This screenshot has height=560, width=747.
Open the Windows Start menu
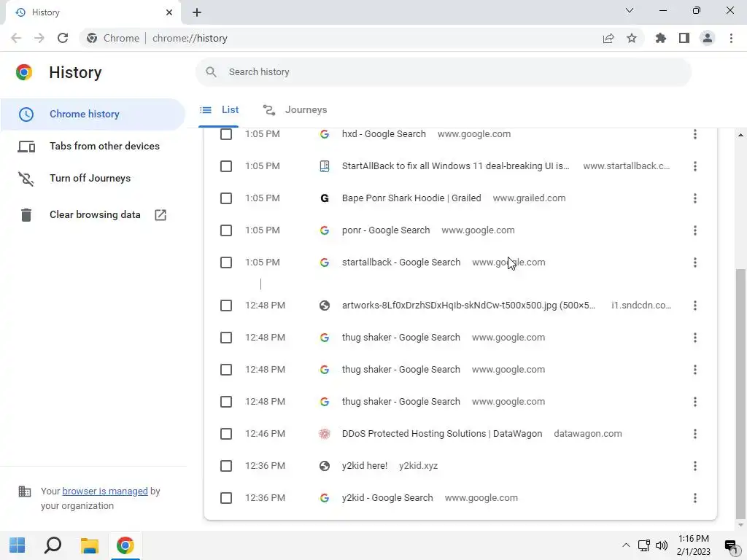pos(18,545)
